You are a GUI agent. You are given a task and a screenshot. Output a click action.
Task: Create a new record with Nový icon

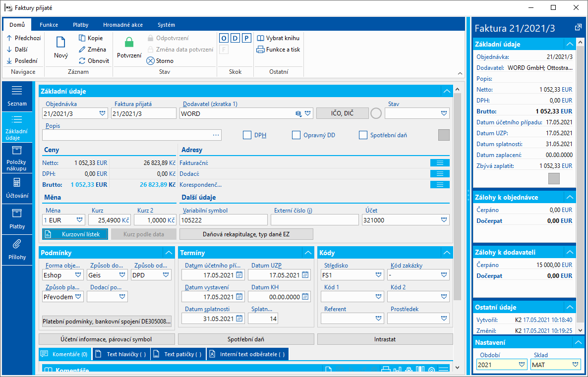[61, 42]
